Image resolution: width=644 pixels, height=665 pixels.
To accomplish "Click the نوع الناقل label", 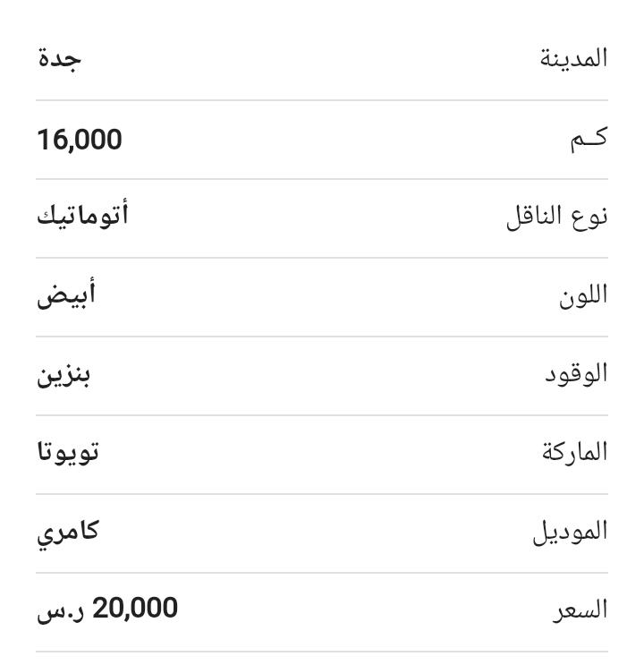I will tap(557, 217).
